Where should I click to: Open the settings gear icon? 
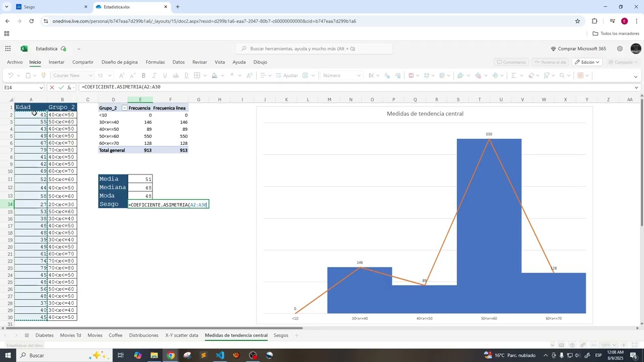[620, 49]
